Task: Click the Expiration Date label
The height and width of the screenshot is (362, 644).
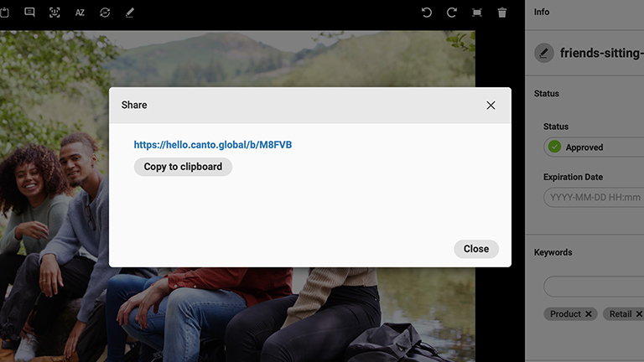Action: pos(573,177)
